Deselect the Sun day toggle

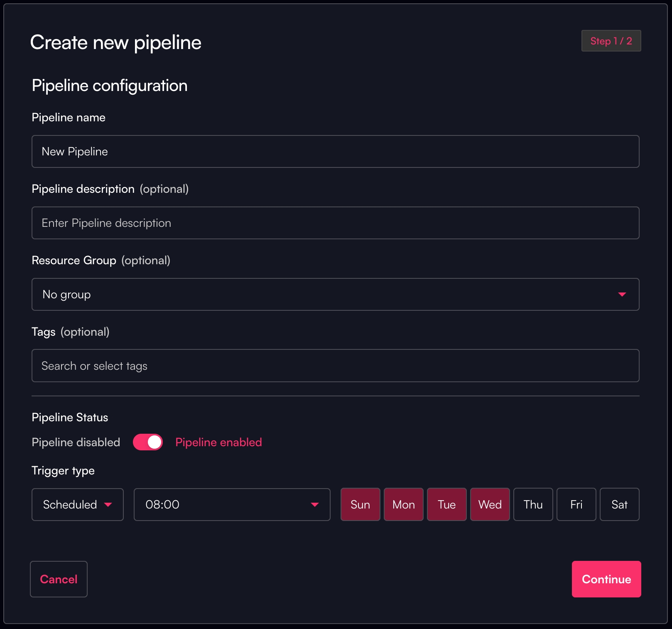pyautogui.click(x=360, y=504)
